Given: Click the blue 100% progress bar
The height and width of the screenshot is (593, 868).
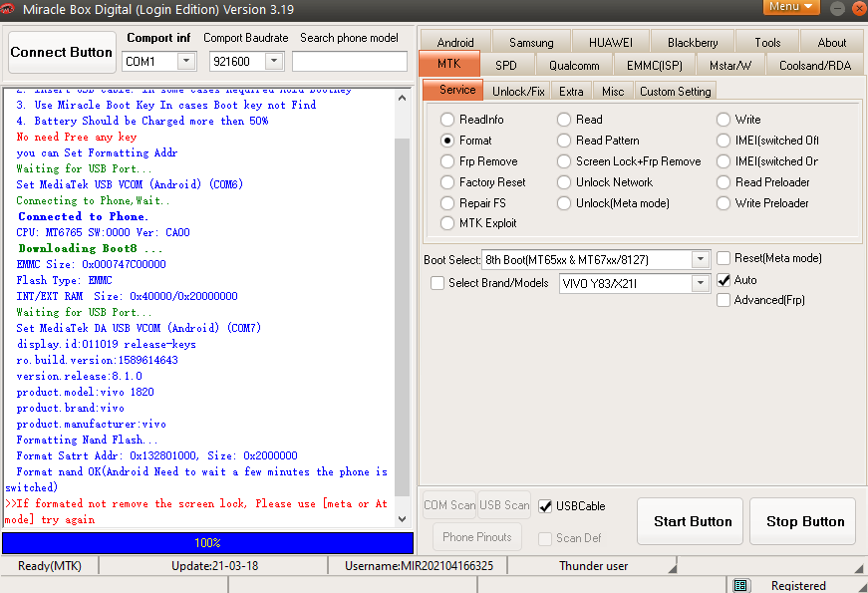Looking at the screenshot, I should [207, 543].
